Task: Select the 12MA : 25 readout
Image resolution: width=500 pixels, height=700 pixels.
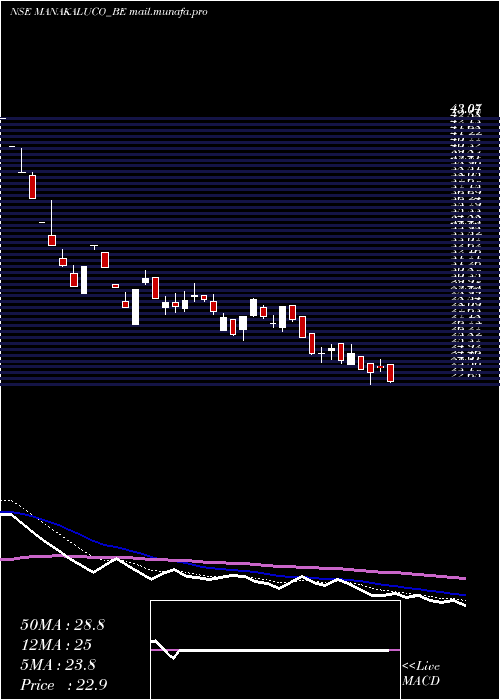Action: 56,645
